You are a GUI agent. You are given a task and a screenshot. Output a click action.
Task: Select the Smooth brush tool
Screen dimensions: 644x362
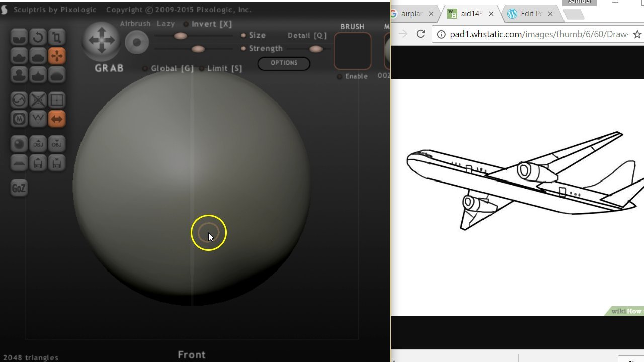(x=57, y=75)
